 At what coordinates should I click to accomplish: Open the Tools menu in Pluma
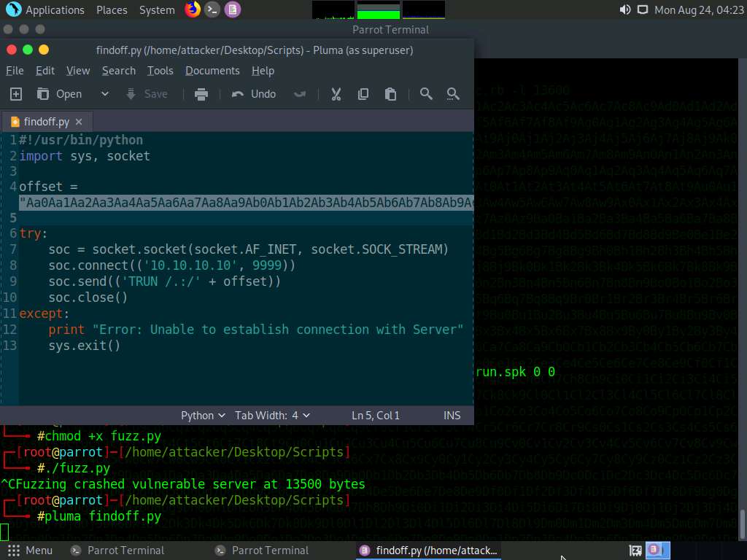click(160, 71)
